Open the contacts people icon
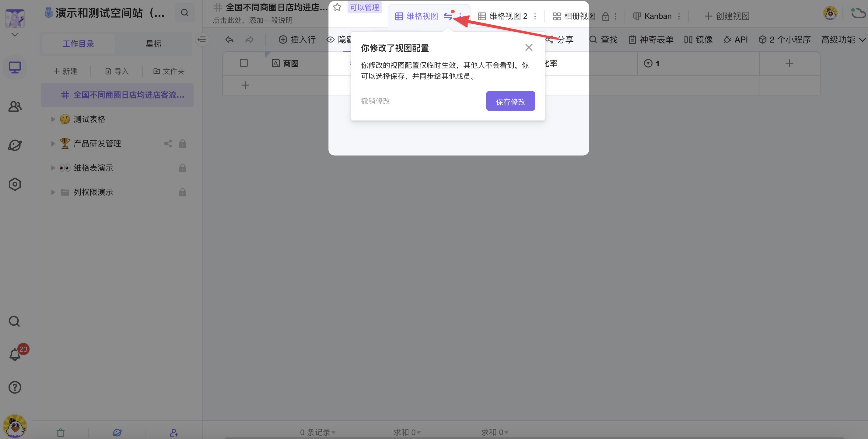The height and width of the screenshot is (439, 868). pyautogui.click(x=15, y=107)
